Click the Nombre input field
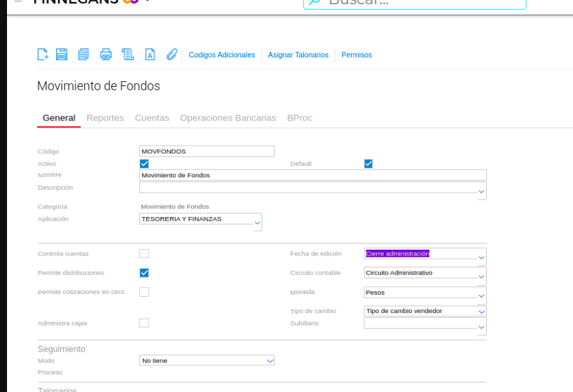This screenshot has height=392, width=573. pyautogui.click(x=312, y=175)
